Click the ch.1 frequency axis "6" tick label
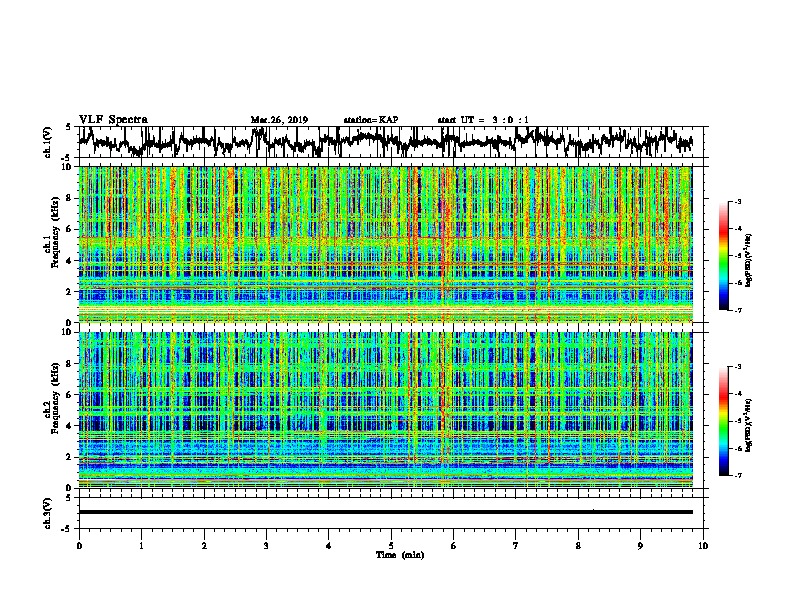This screenshot has width=792, height=612. [x=69, y=229]
